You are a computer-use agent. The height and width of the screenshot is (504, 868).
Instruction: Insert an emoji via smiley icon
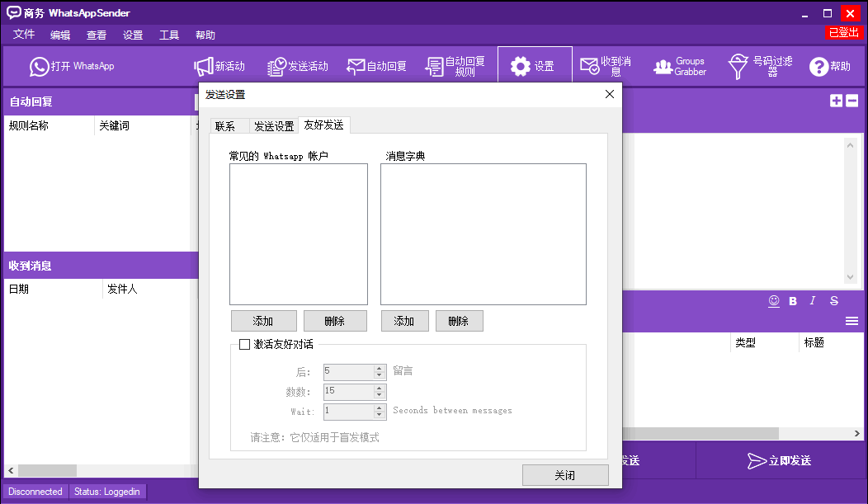[774, 301]
